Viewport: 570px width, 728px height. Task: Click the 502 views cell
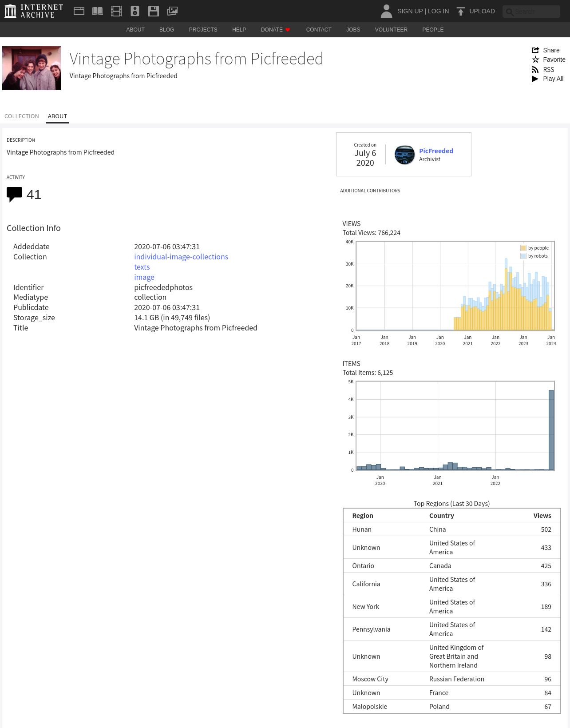coord(546,529)
